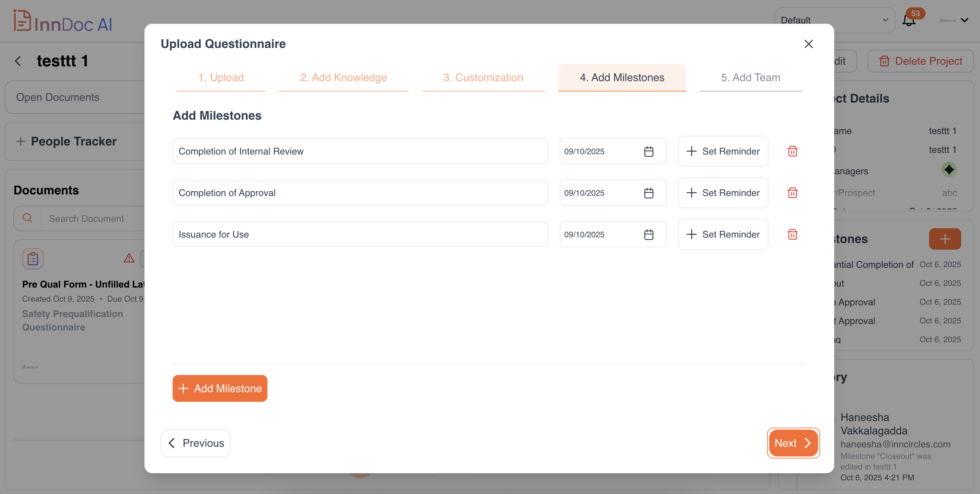Delete the Completion of Approval milestone
The height and width of the screenshot is (494, 980).
click(792, 193)
